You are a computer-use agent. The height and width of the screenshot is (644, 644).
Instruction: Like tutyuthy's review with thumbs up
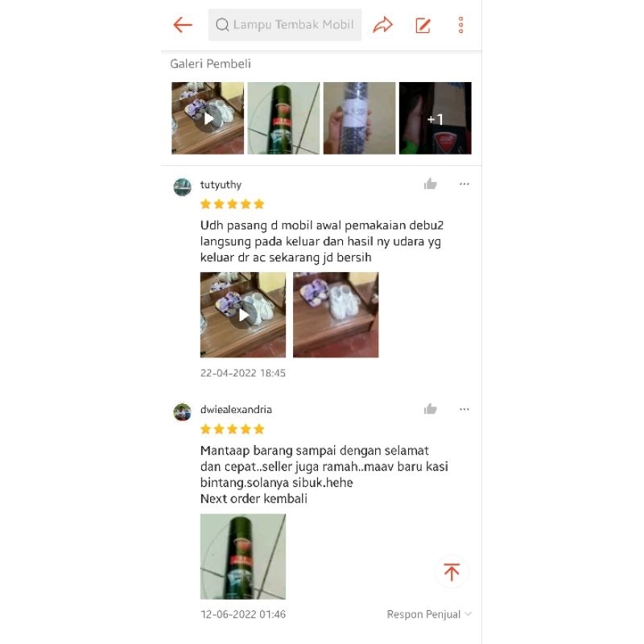click(431, 184)
